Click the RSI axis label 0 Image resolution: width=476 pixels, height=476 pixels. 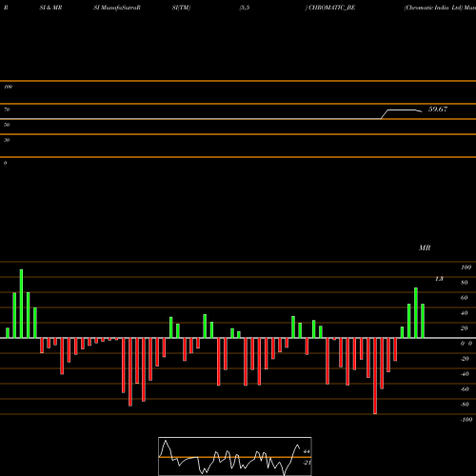(5, 163)
